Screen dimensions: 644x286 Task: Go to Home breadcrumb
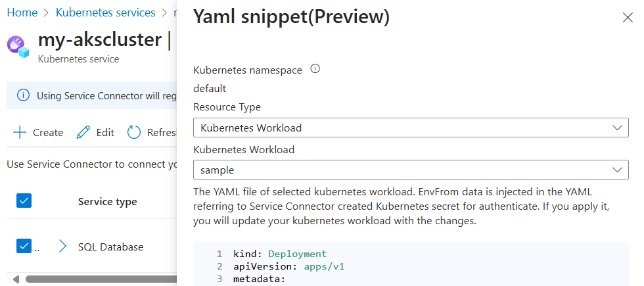coord(22,12)
